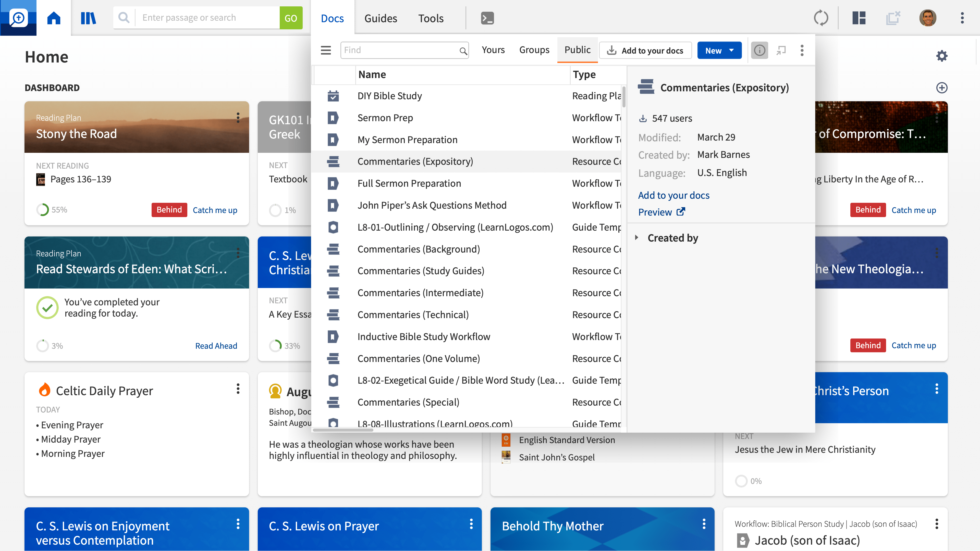
Task: Click the Preview external link icon
Action: click(x=681, y=212)
